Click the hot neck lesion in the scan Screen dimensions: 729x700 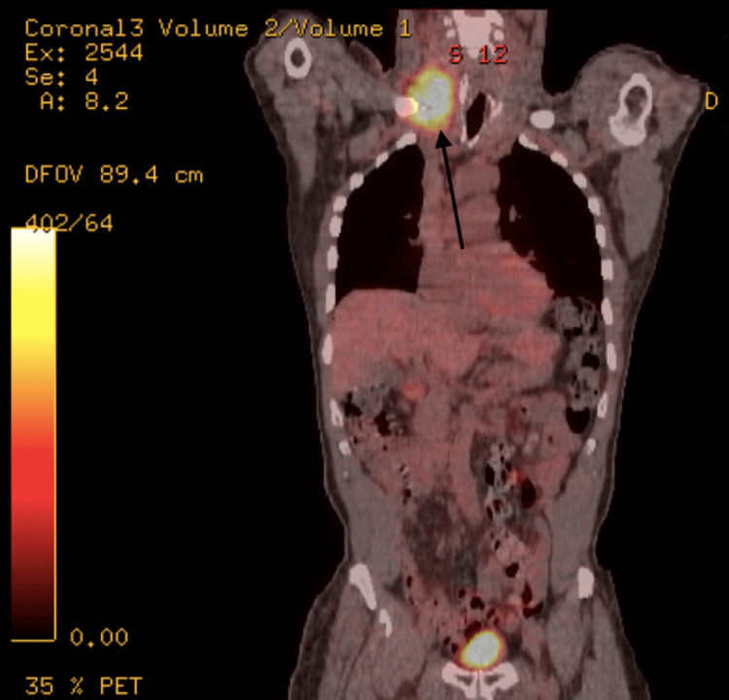tap(431, 98)
